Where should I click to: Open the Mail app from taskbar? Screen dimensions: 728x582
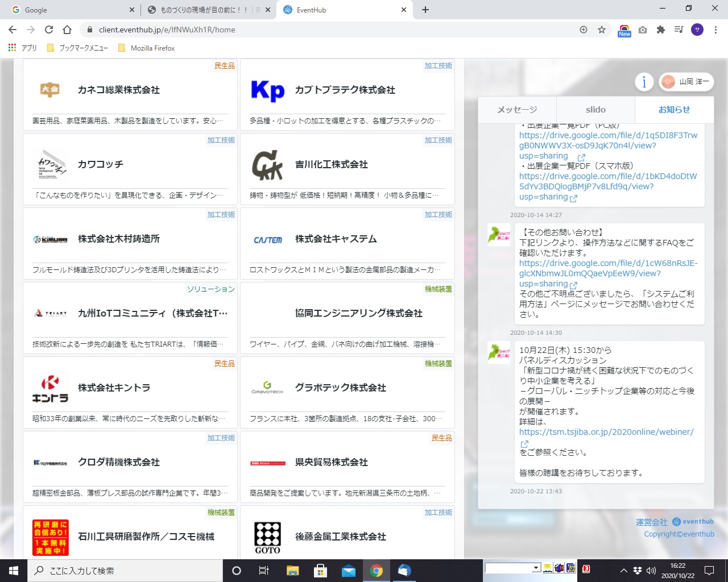[x=348, y=571]
